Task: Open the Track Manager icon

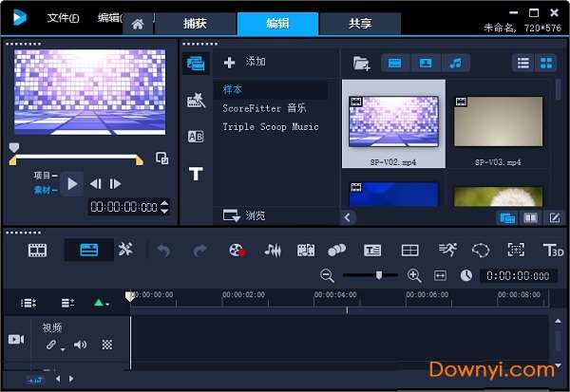Action: coord(67,303)
